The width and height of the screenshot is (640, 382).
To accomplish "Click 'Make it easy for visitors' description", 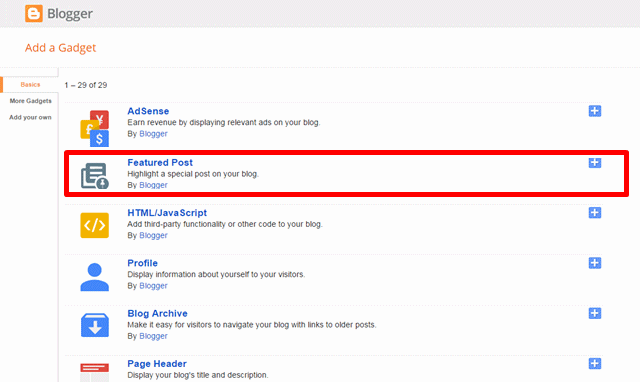I will point(252,325).
